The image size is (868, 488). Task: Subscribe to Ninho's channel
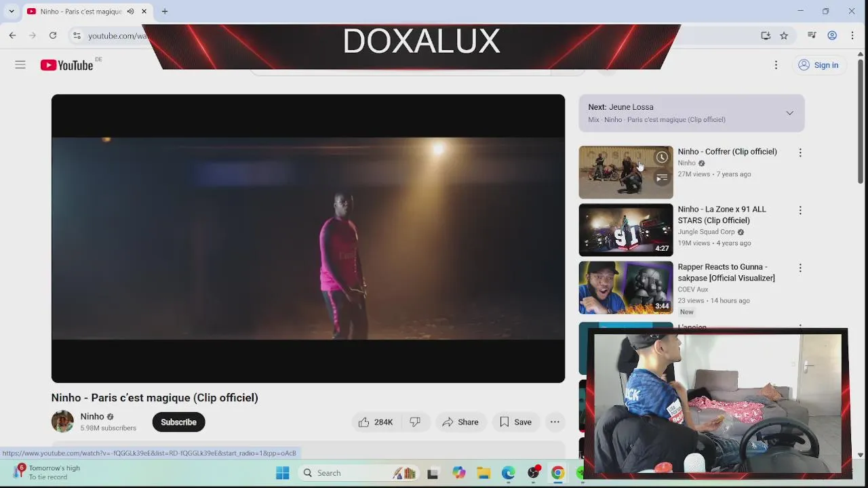[x=178, y=422]
